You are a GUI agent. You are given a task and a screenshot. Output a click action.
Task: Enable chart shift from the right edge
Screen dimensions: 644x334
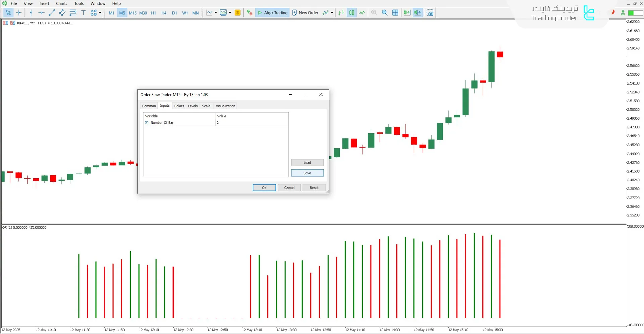point(417,13)
